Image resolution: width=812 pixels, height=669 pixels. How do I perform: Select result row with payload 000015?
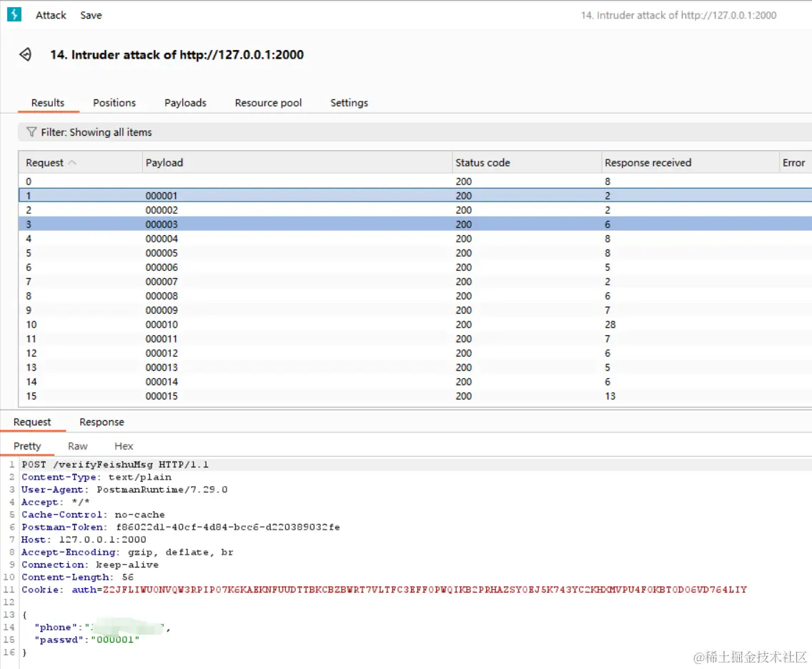[415, 396]
